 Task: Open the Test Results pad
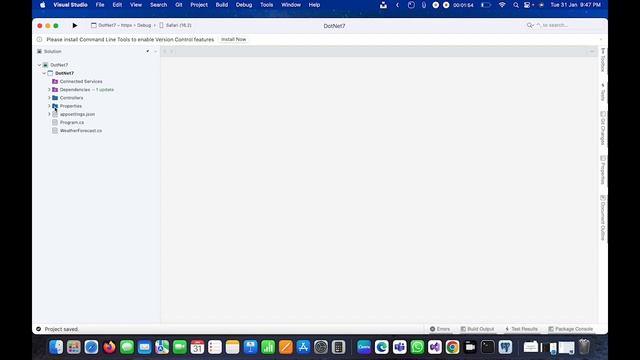pos(521,329)
